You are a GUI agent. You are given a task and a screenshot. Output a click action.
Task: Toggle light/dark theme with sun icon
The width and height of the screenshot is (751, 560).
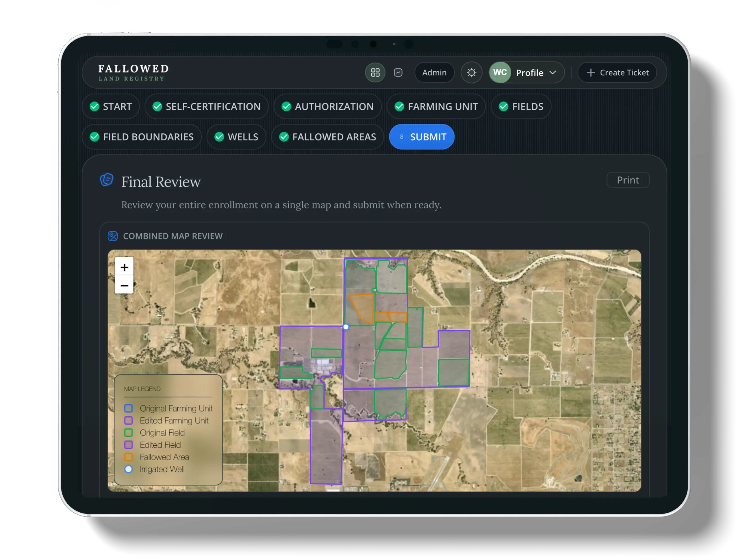[471, 72]
